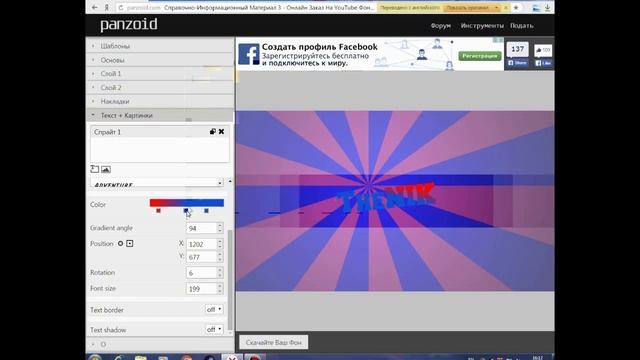
Task: Click the show original translation button
Action: (467, 8)
